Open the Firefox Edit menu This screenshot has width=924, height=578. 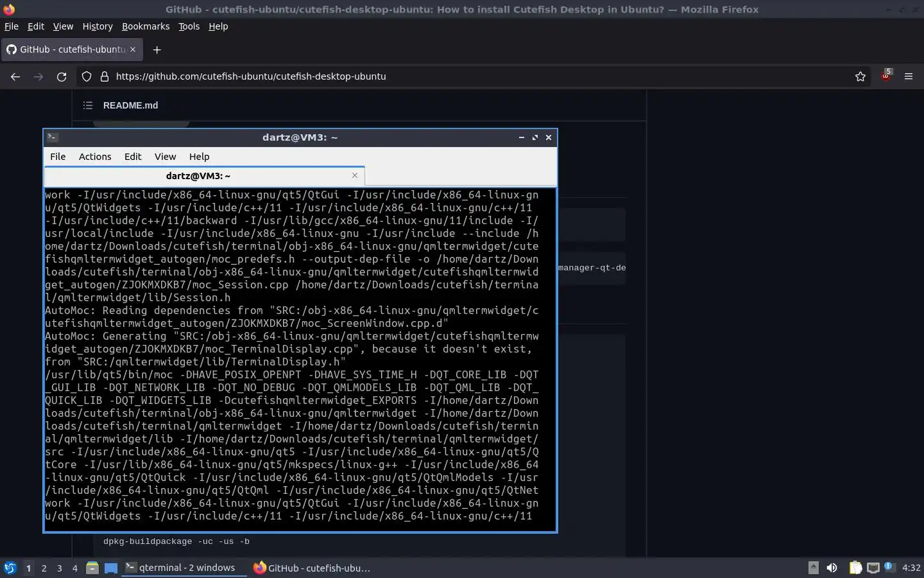[x=36, y=26]
